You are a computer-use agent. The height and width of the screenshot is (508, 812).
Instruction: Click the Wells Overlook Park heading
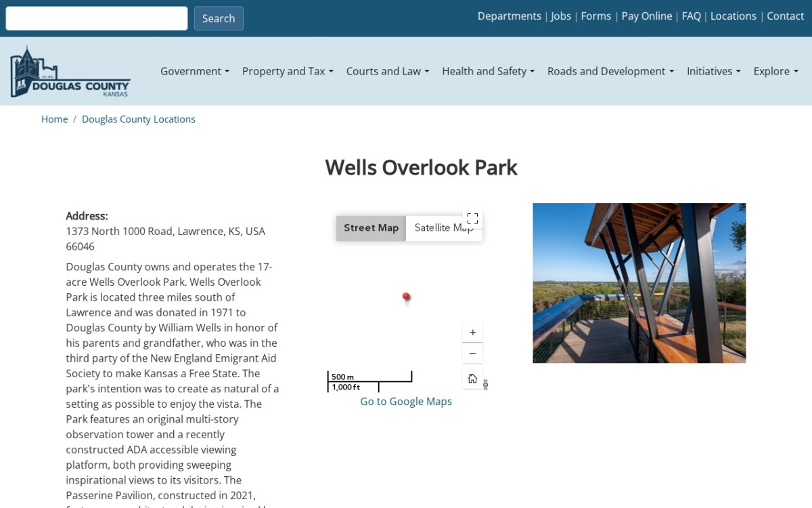(422, 167)
